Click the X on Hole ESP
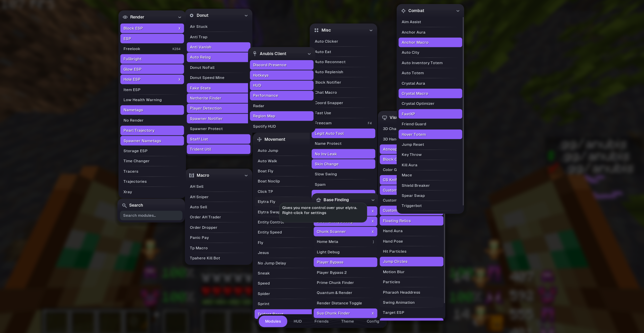This screenshot has width=644, height=333. click(180, 79)
